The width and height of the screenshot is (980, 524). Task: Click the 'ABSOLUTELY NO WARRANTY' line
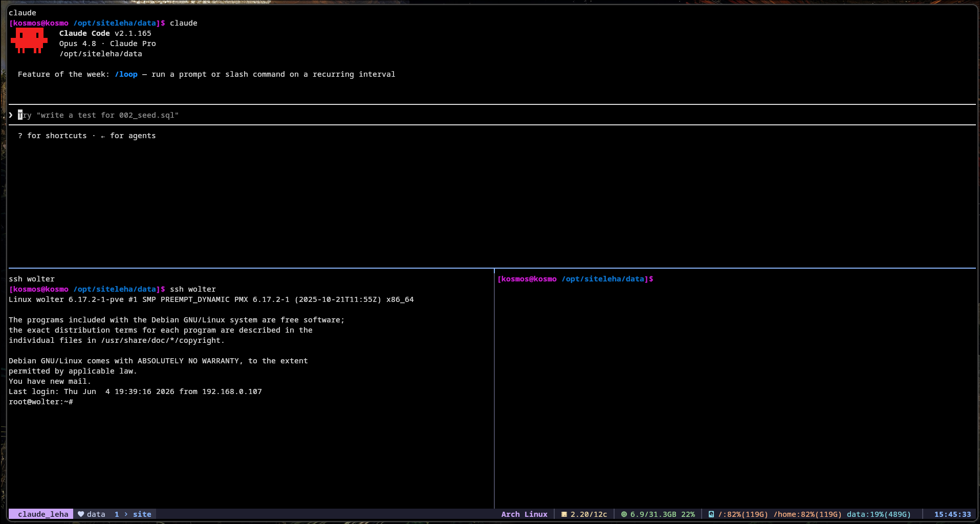[x=158, y=361]
